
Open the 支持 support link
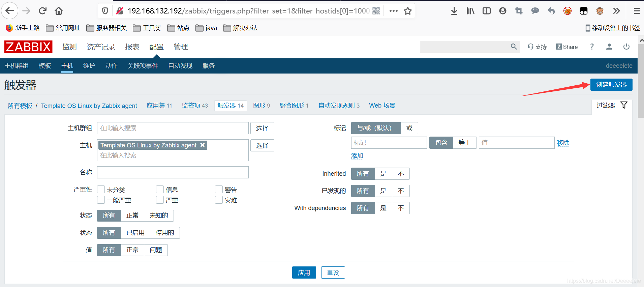click(537, 47)
